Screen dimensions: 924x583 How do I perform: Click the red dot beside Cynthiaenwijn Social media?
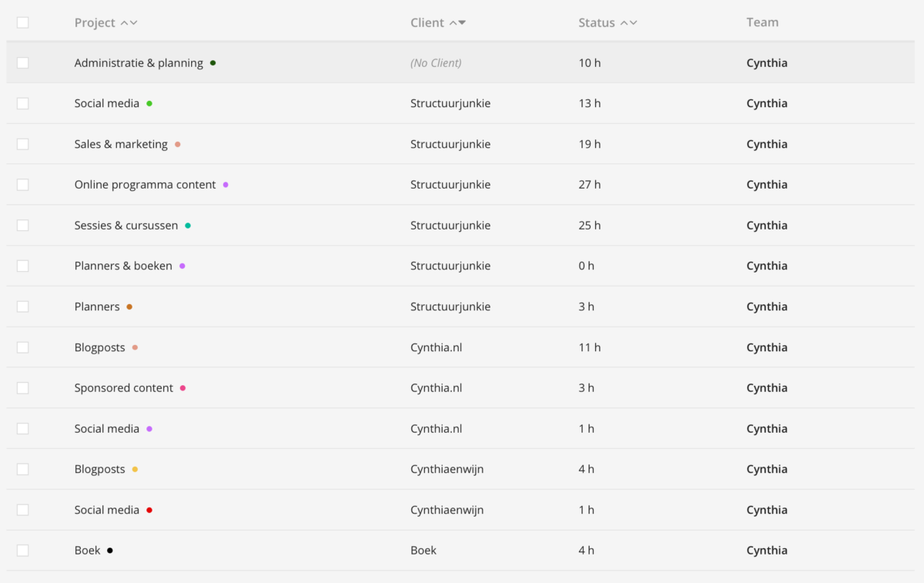pyautogui.click(x=149, y=510)
